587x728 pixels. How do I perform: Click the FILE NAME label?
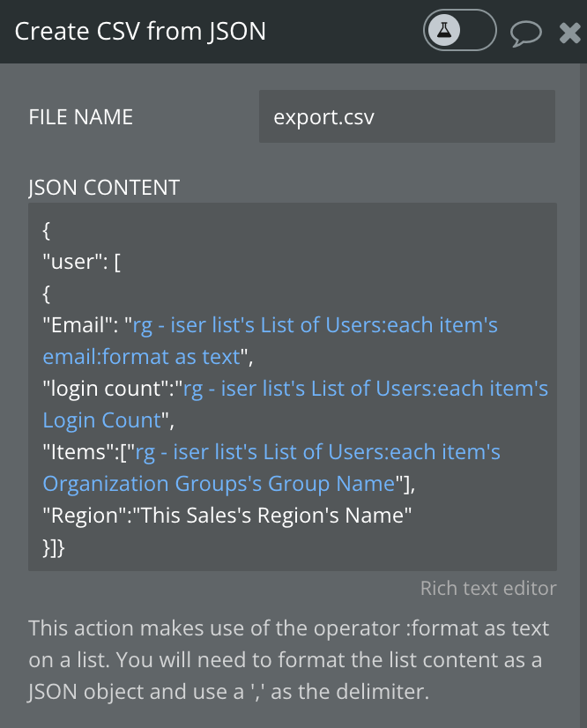(x=81, y=116)
